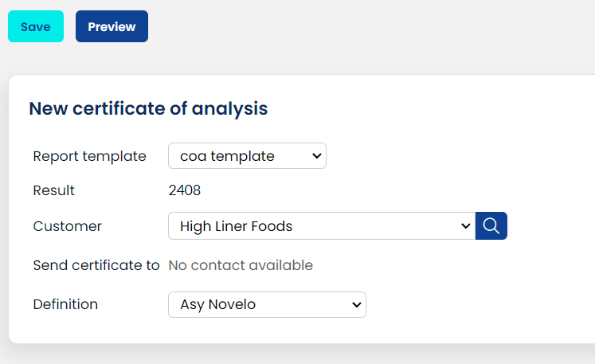Click the Definition field label
The height and width of the screenshot is (364, 595).
65,304
